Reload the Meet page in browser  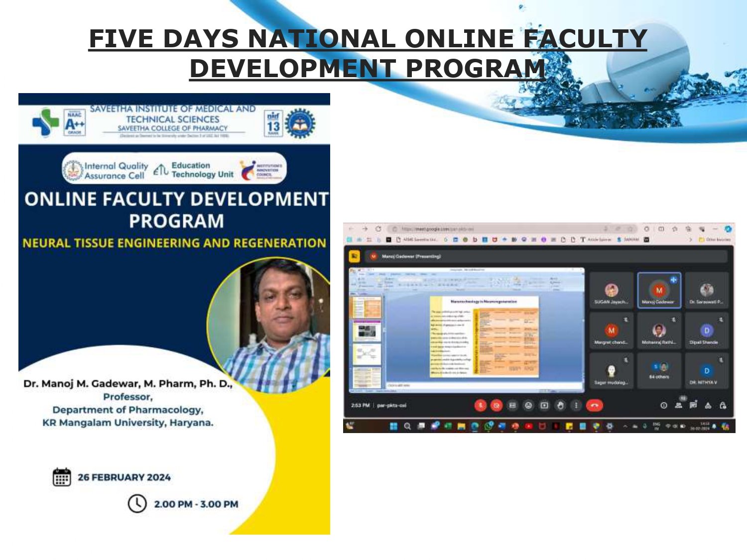(x=378, y=228)
